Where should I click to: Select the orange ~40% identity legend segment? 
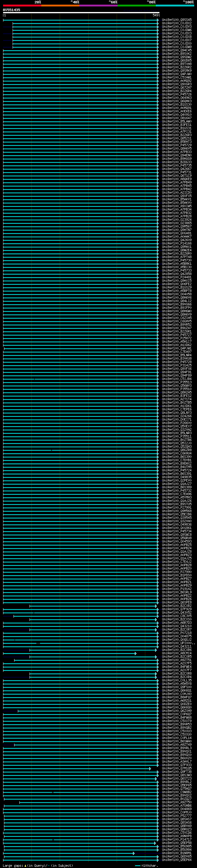click(60, 6)
